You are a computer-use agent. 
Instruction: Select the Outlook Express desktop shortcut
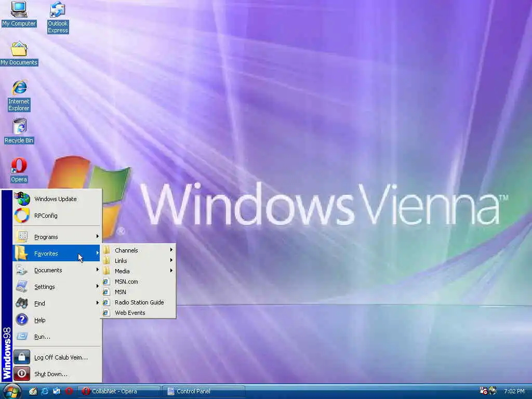click(58, 17)
